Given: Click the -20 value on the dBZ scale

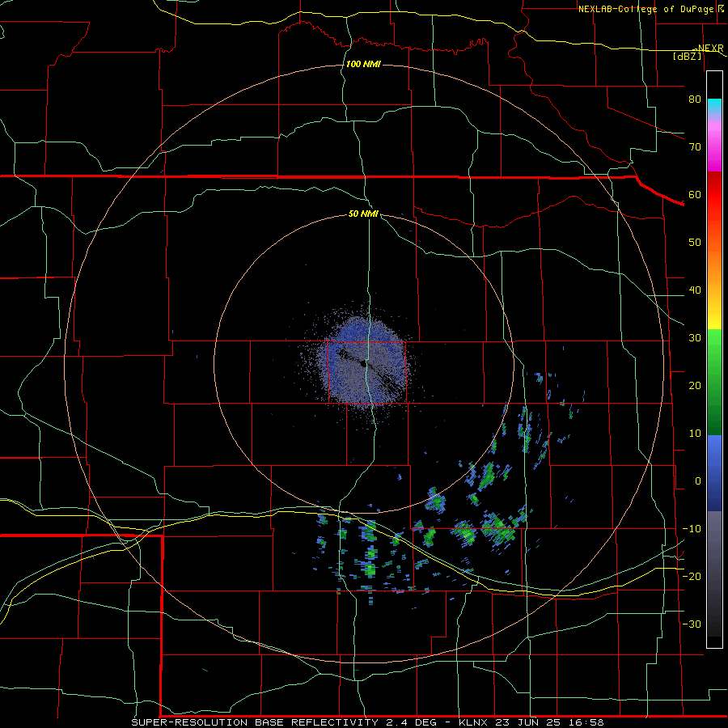Looking at the screenshot, I should coord(692,577).
